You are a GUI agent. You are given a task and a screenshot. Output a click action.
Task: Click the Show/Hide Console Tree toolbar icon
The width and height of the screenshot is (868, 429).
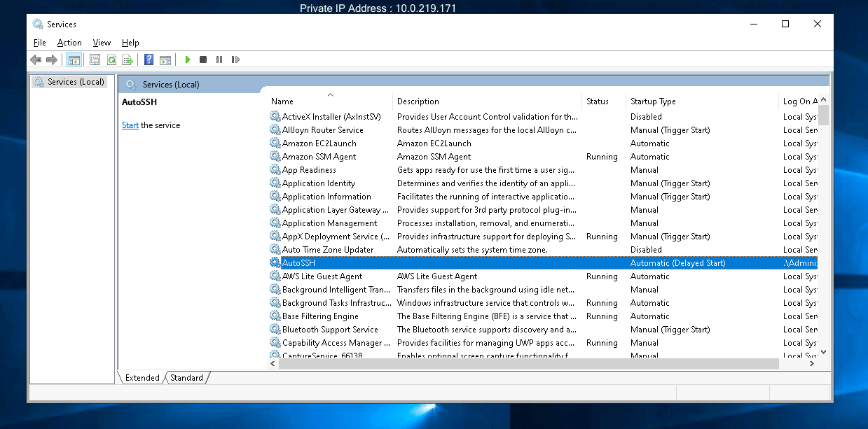click(x=74, y=60)
